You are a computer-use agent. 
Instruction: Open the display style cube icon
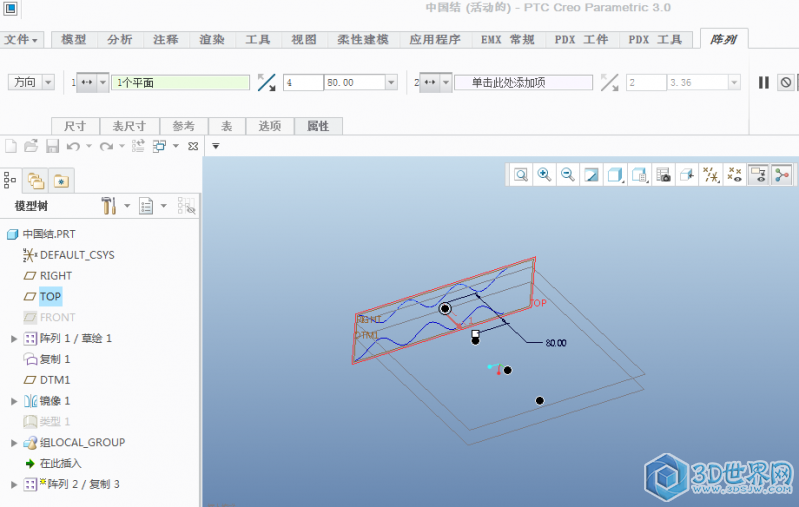click(x=615, y=175)
